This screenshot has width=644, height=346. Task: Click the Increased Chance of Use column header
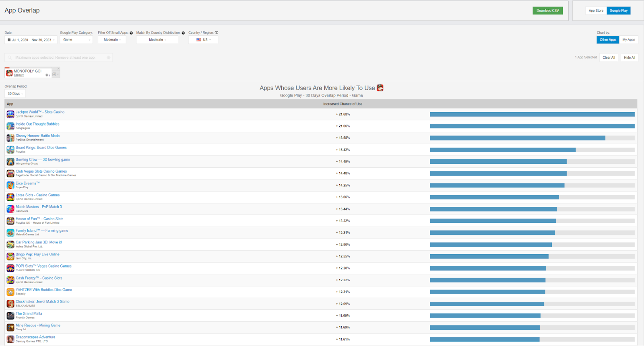coord(343,104)
